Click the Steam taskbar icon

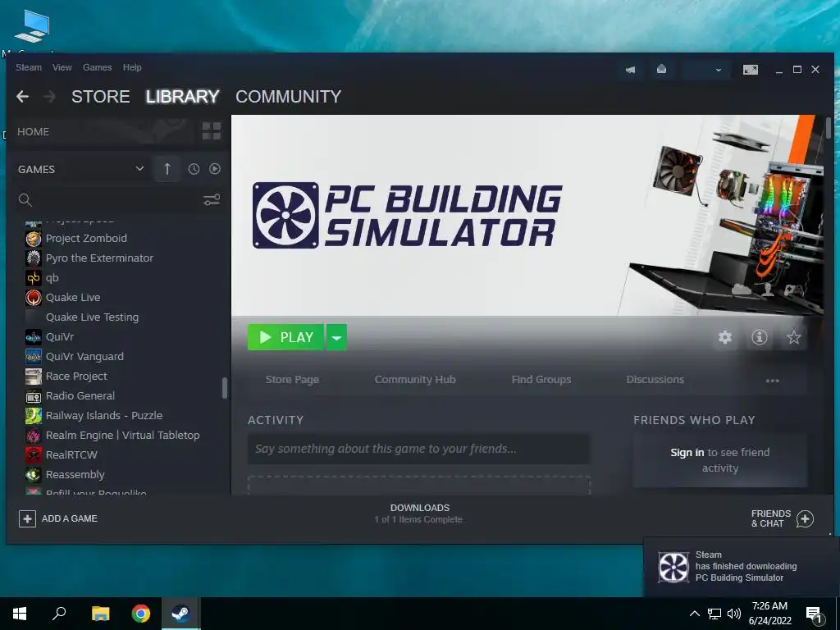click(x=181, y=614)
